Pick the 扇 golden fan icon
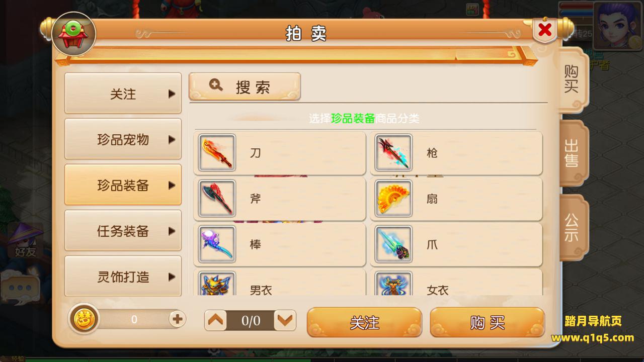Viewport: 644px width, 362px height. point(393,199)
